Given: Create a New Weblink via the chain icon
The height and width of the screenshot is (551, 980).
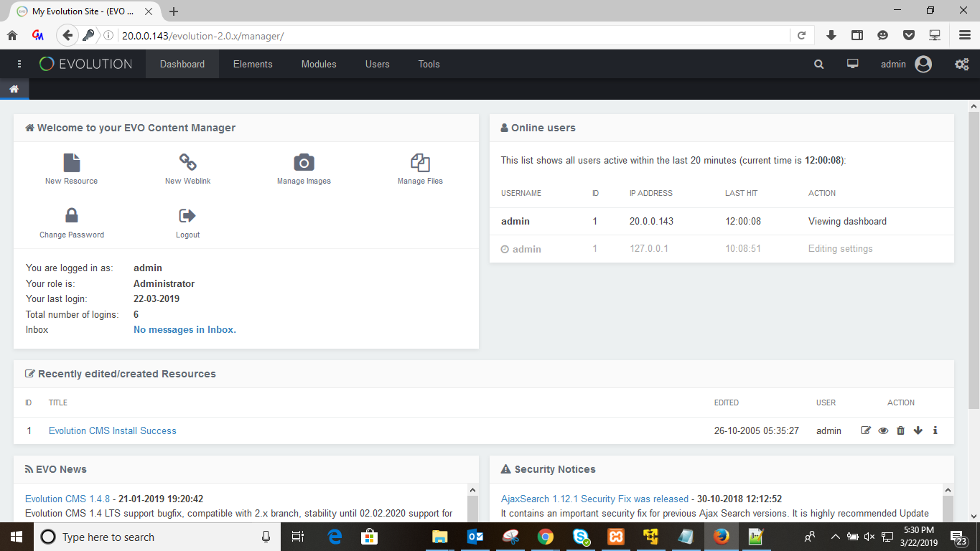Looking at the screenshot, I should (x=187, y=163).
